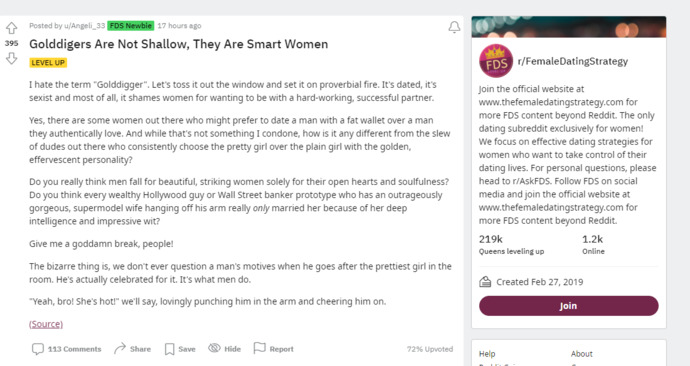Viewport: 690px width, 366px height.
Task: Report the post with the flag icon
Action: [260, 348]
